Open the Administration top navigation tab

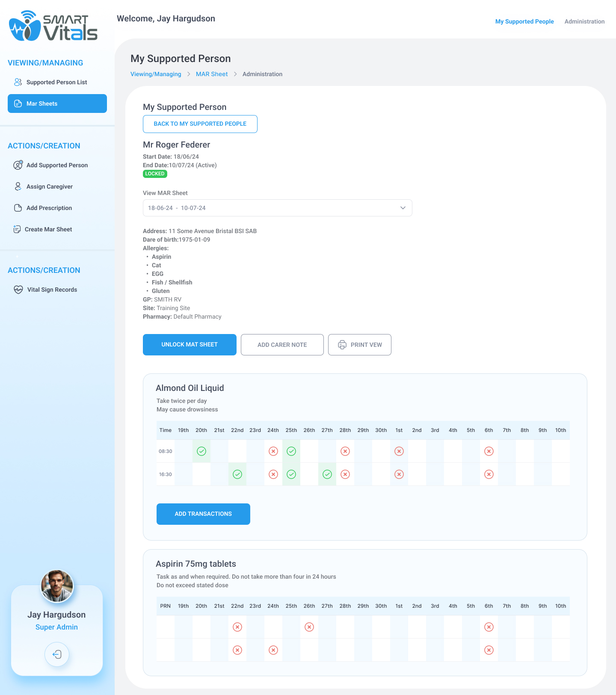(x=584, y=21)
